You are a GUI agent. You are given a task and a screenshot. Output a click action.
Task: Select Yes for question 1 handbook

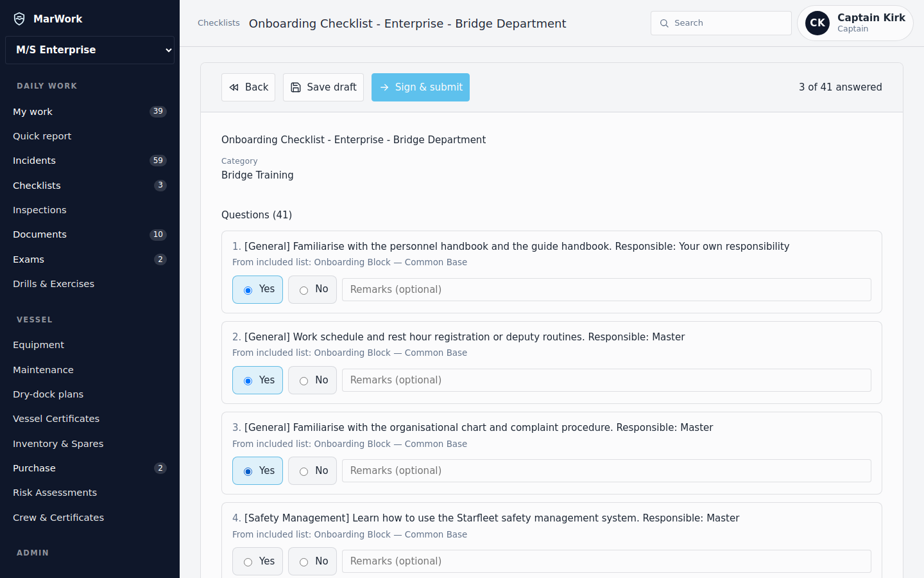coord(257,290)
